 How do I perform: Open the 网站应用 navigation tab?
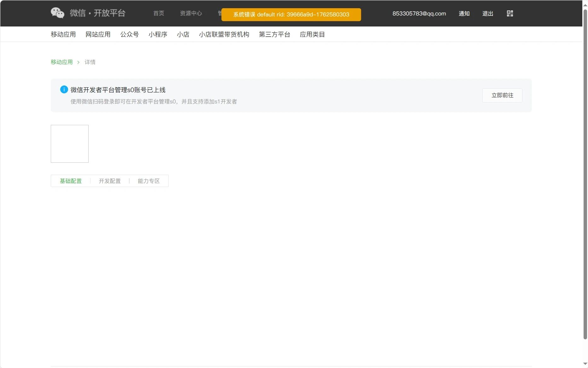98,34
